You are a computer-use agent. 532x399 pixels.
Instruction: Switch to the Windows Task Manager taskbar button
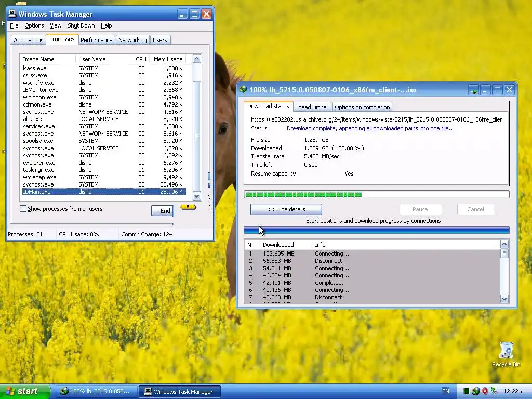[180, 391]
